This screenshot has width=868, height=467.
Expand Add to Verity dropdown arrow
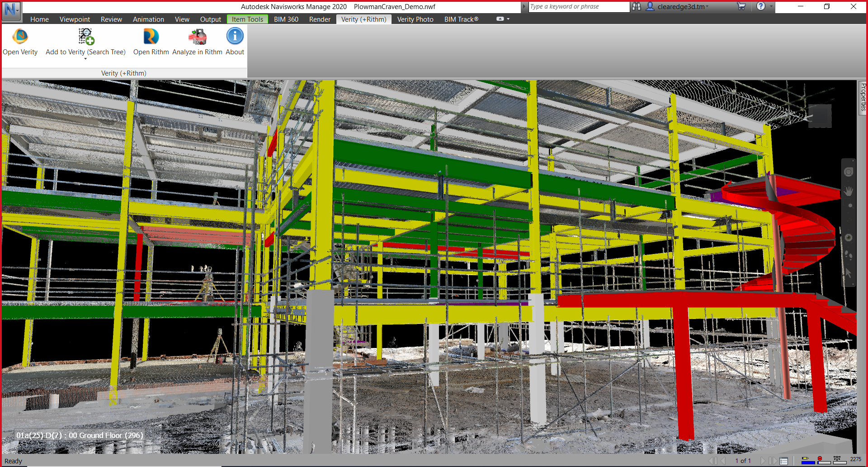[x=85, y=59]
